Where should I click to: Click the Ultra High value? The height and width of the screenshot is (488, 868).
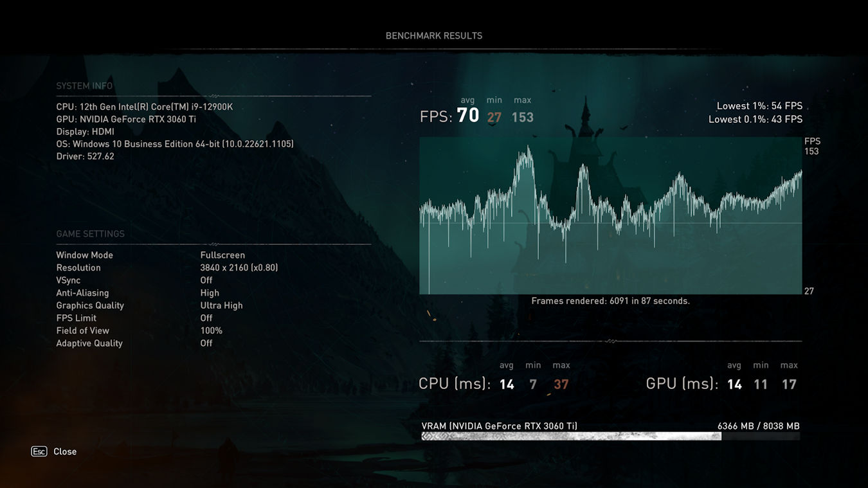[221, 305]
